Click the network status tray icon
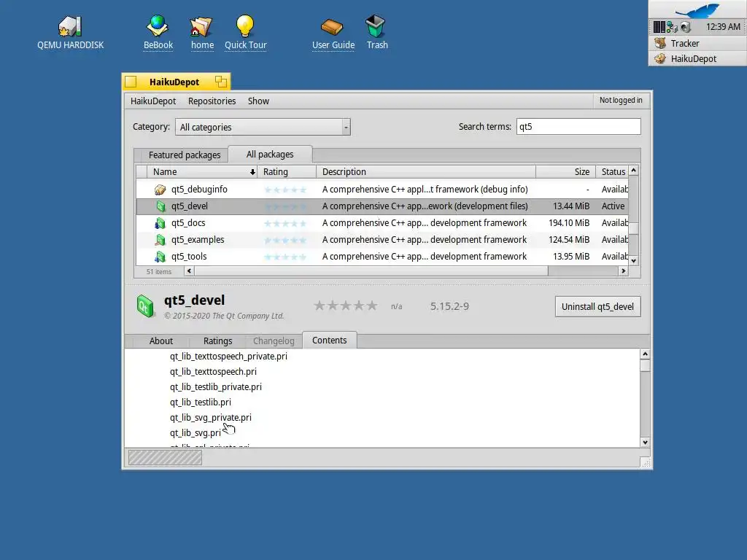747x560 pixels. [672, 27]
